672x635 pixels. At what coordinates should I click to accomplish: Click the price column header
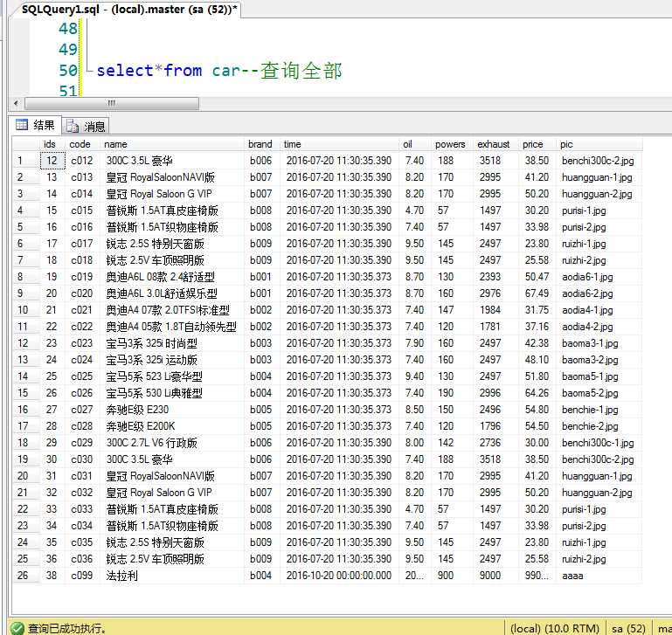click(x=537, y=144)
